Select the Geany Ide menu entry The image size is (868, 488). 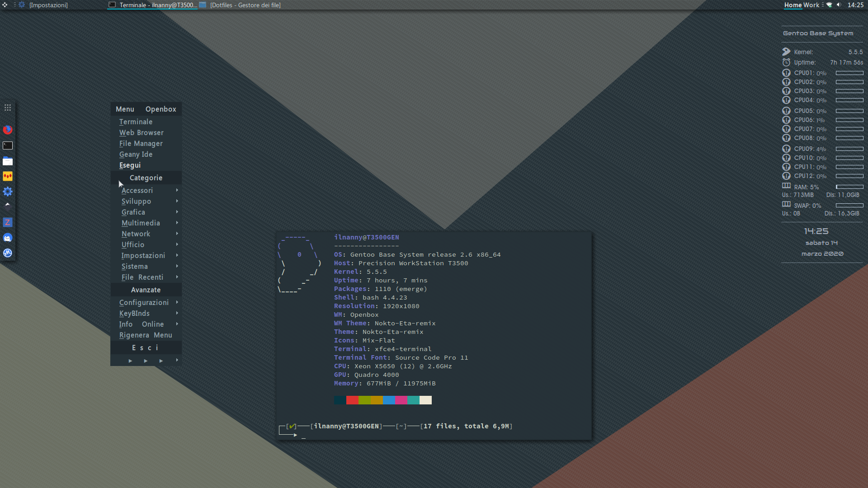[x=136, y=155]
